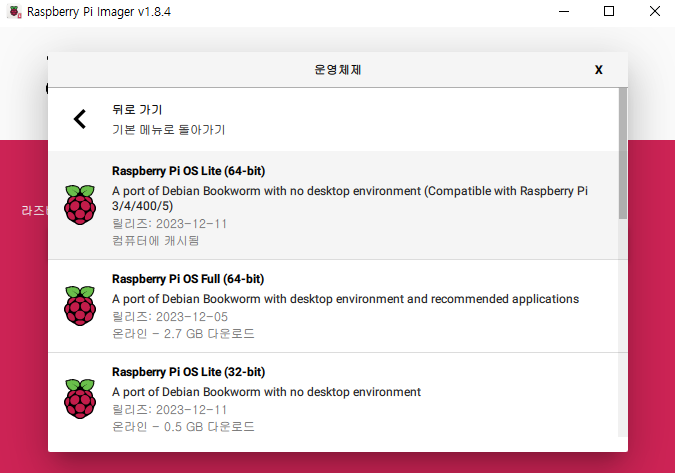This screenshot has width=675, height=473.
Task: Click the back chevron arrow icon
Action: coord(80,119)
